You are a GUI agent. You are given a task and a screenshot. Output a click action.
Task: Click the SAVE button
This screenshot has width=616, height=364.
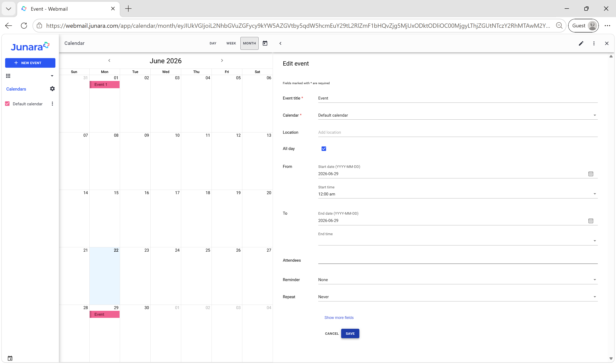click(x=350, y=334)
